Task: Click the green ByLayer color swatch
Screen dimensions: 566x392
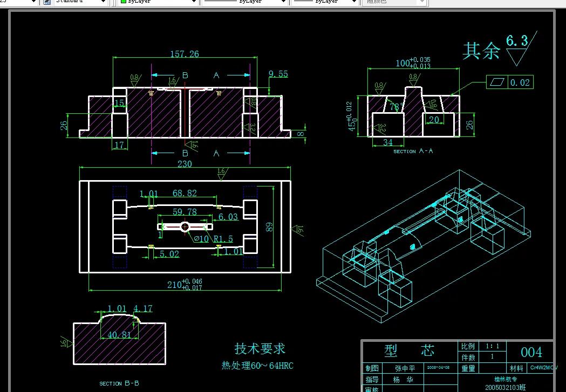Action: click(x=123, y=2)
